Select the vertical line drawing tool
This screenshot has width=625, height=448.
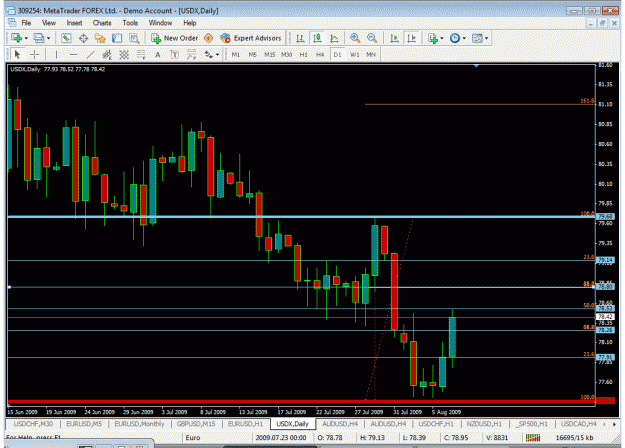(56, 55)
